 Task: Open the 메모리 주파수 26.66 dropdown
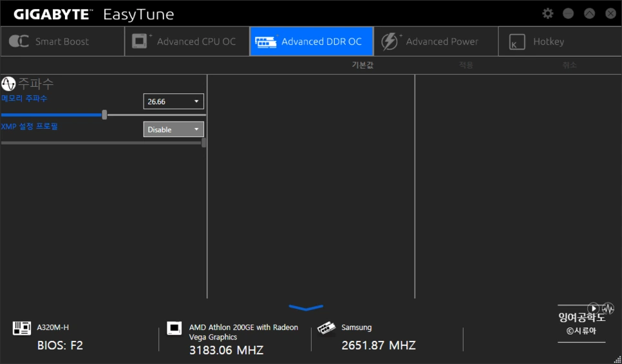click(x=173, y=102)
